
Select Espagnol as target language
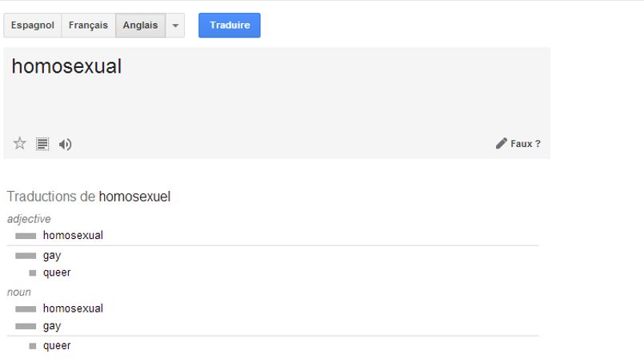33,26
